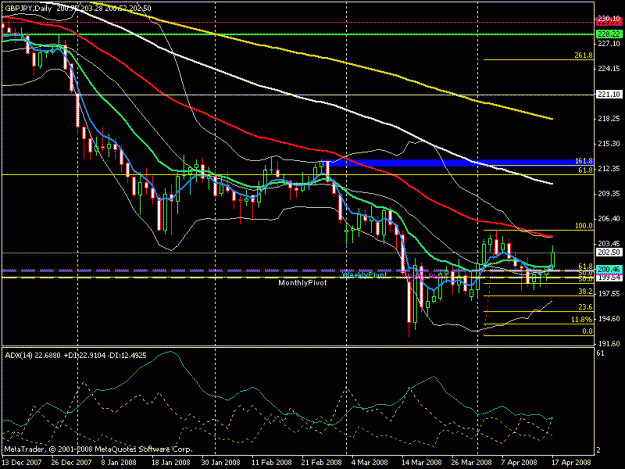The height and width of the screenshot is (469, 625).
Task: Click the 13 Dec 2007 date label
Action: pyautogui.click(x=22, y=463)
